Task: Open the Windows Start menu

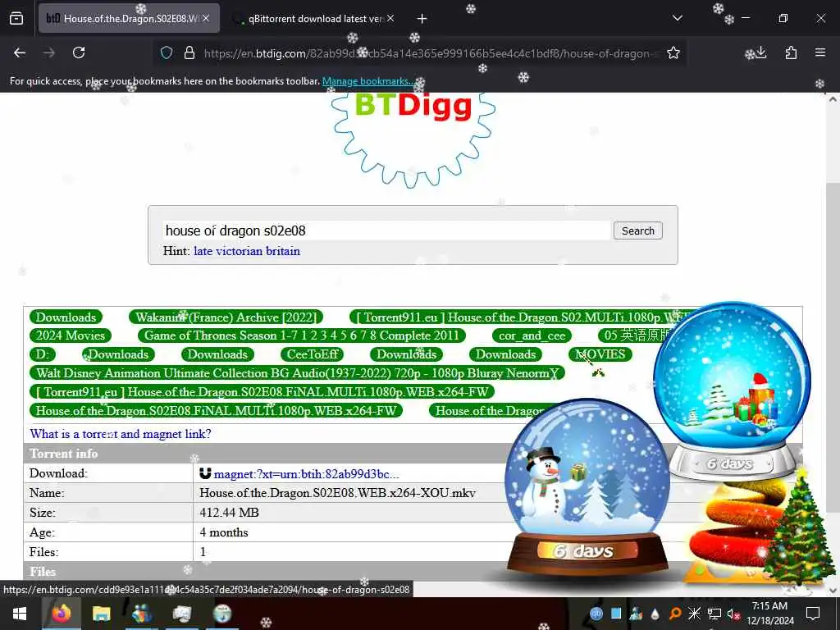Action: pyautogui.click(x=20, y=614)
